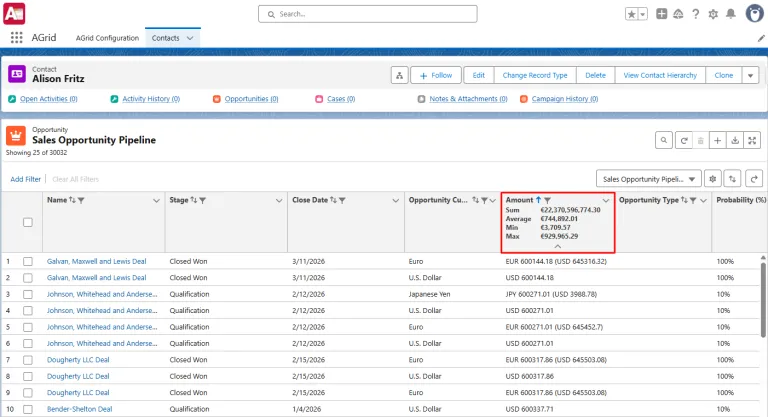Open the user profile avatar
This screenshot has width=768, height=417.
(x=755, y=14)
